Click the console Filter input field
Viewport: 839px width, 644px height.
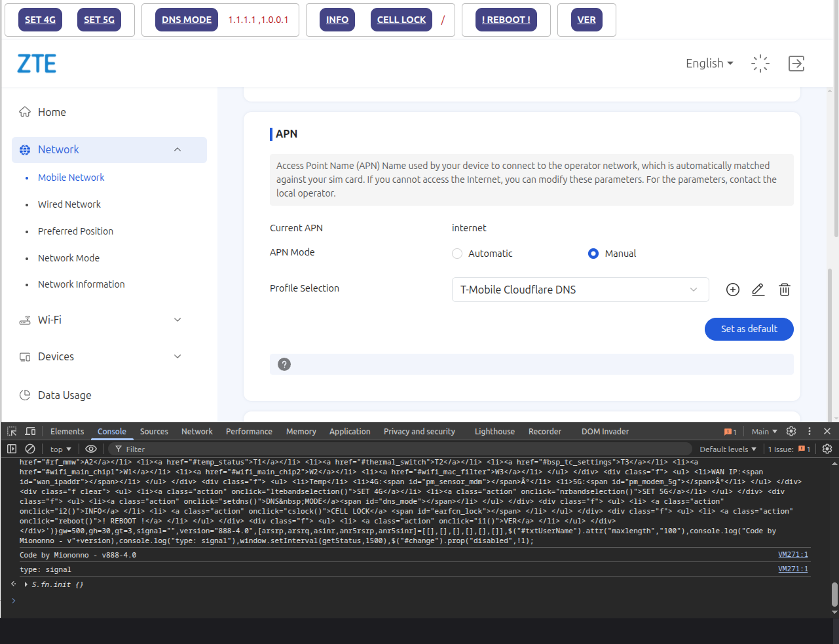(393, 449)
